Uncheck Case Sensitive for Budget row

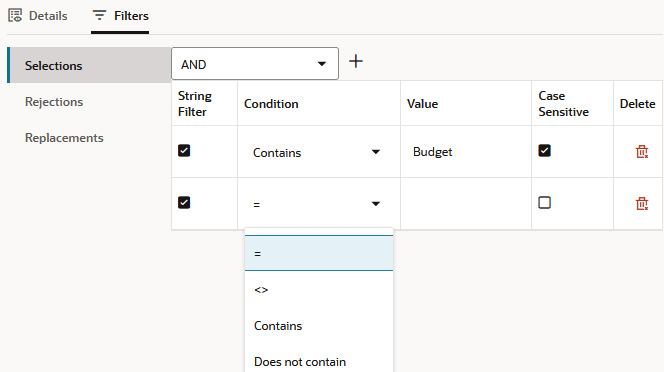(x=544, y=151)
